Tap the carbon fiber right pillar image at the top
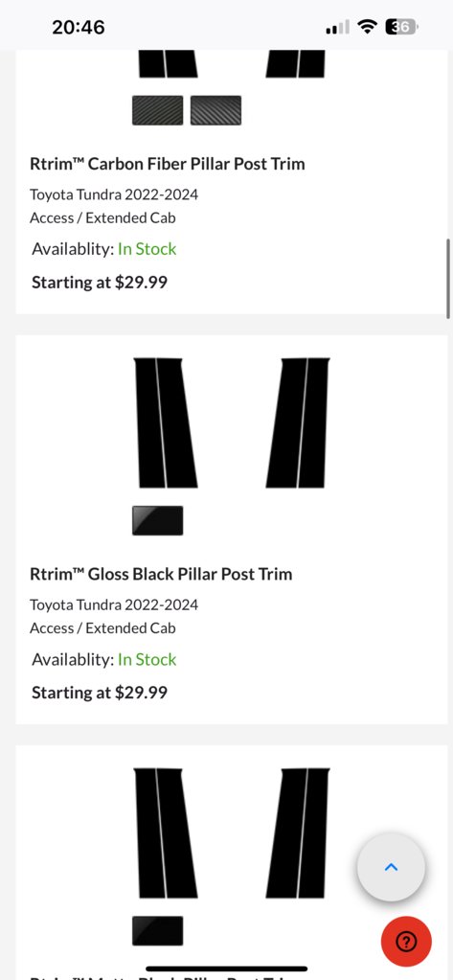 pos(296,64)
